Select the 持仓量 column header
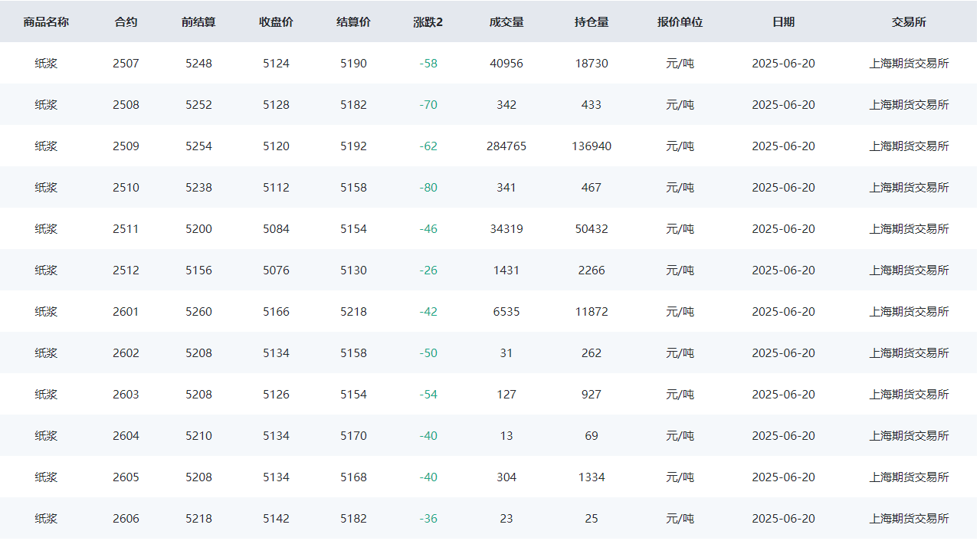980x541 pixels. [x=592, y=22]
